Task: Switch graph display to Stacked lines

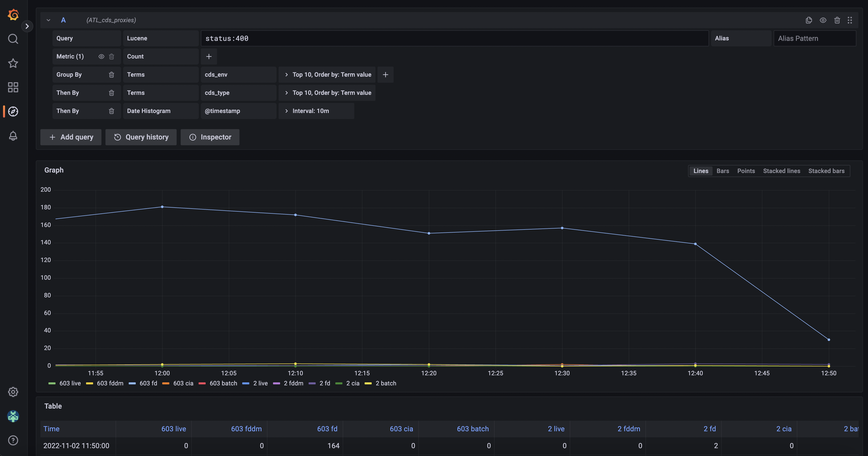Action: click(781, 171)
